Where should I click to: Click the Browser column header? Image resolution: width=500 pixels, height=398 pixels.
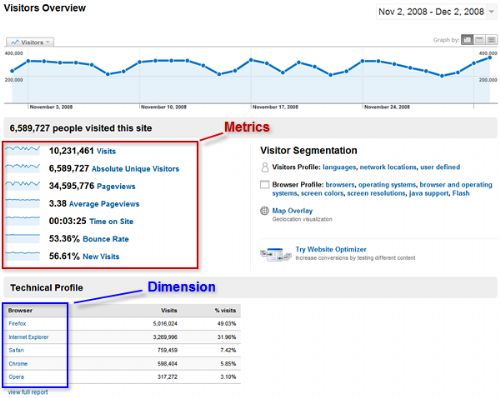click(20, 310)
